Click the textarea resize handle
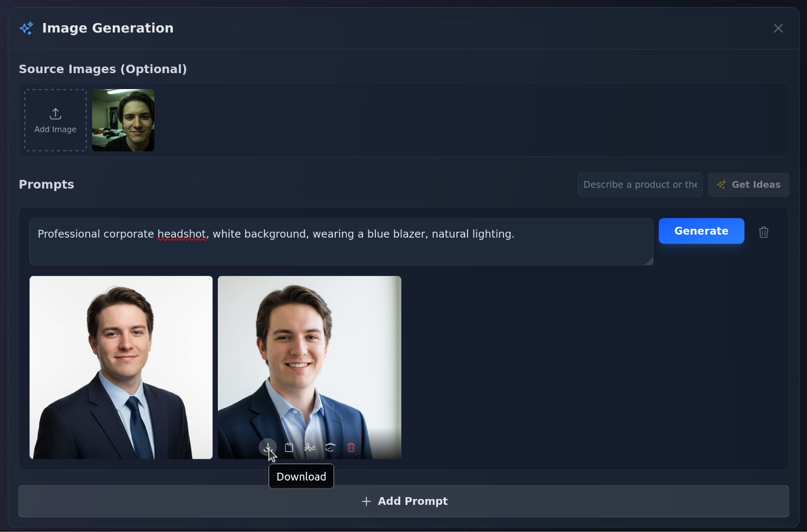This screenshot has width=807, height=532. [x=649, y=261]
